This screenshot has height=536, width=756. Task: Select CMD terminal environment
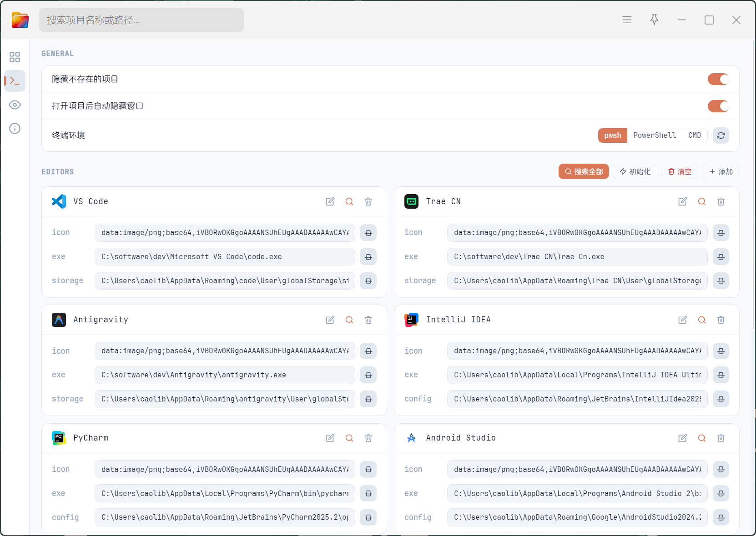coord(695,135)
